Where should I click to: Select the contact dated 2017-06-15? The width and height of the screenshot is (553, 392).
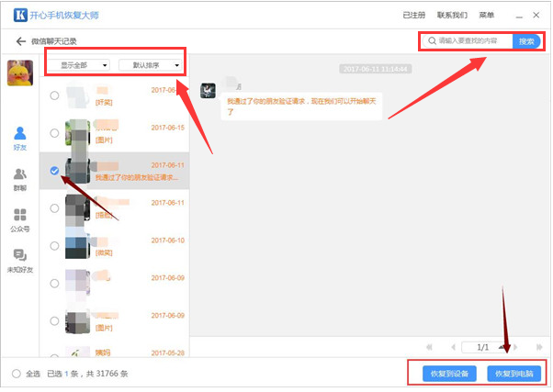(54, 133)
